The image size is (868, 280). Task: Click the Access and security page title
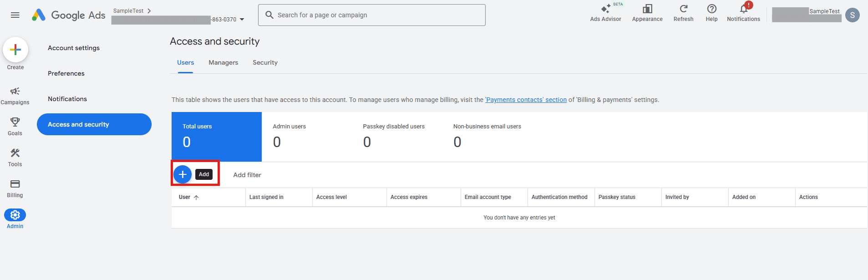(x=214, y=41)
